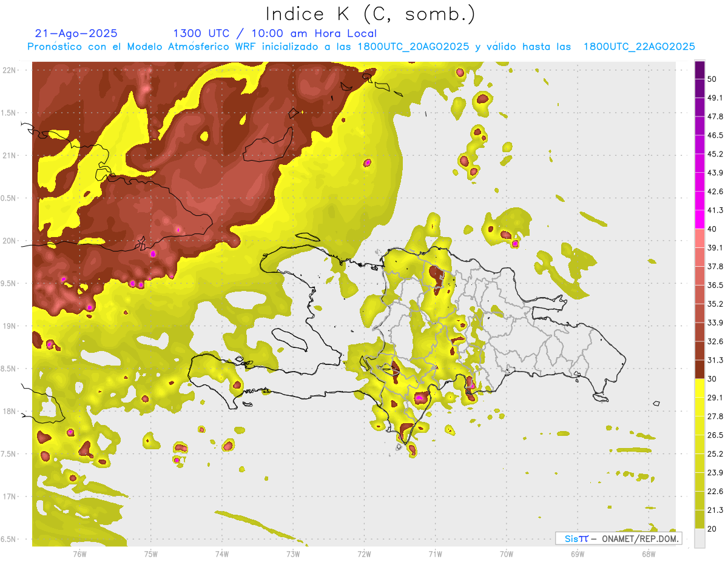The width and height of the screenshot is (728, 562).
Task: Click the '18N' latitude label
Action: point(10,411)
